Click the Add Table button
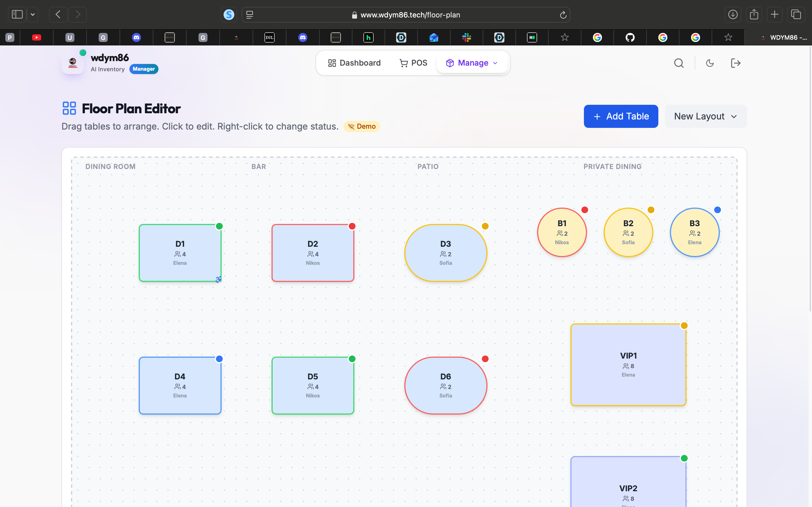 click(621, 116)
